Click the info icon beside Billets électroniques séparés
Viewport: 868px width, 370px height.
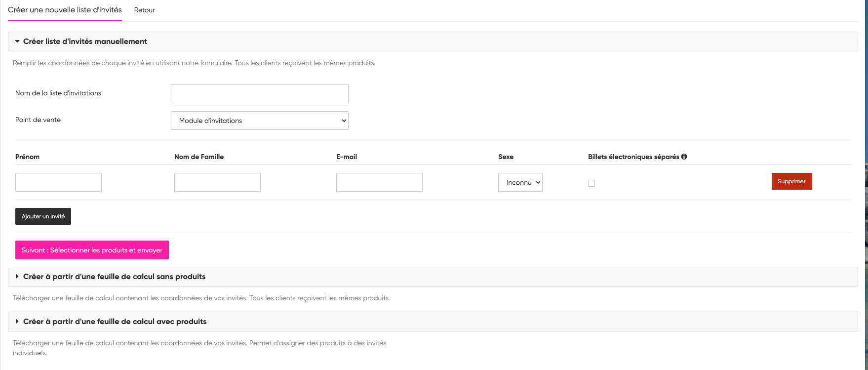pyautogui.click(x=684, y=157)
